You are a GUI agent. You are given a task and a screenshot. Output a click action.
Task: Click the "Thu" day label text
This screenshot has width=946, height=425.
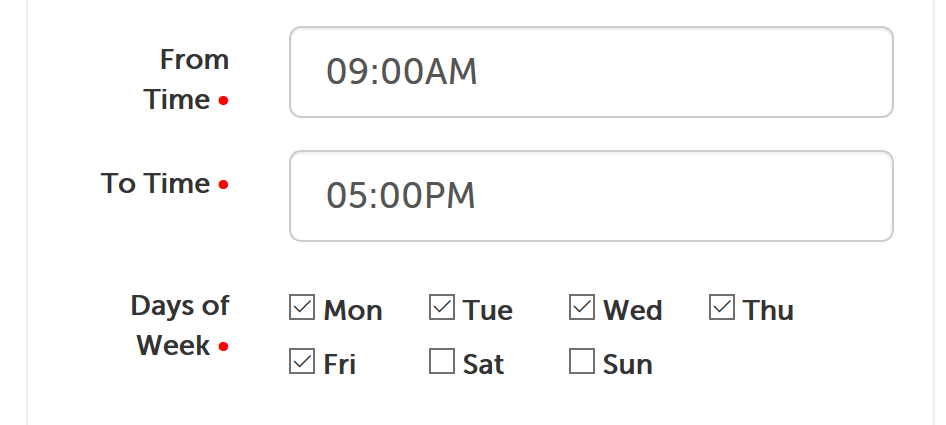[x=769, y=311]
